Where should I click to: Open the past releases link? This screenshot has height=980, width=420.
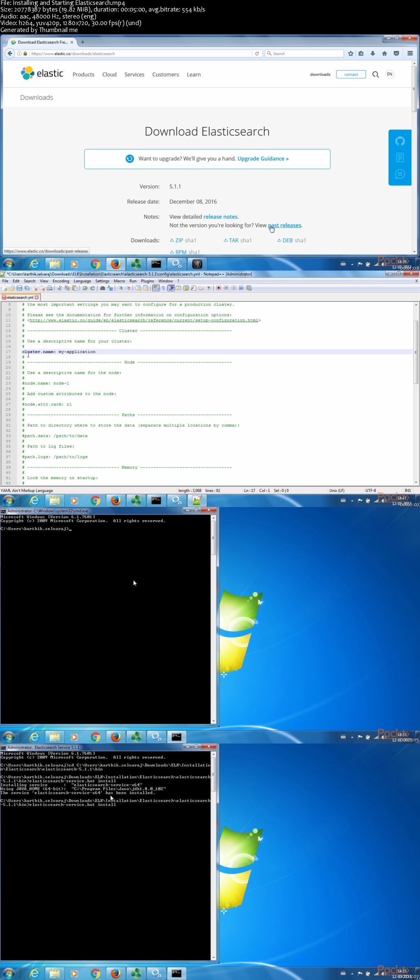click(x=285, y=225)
